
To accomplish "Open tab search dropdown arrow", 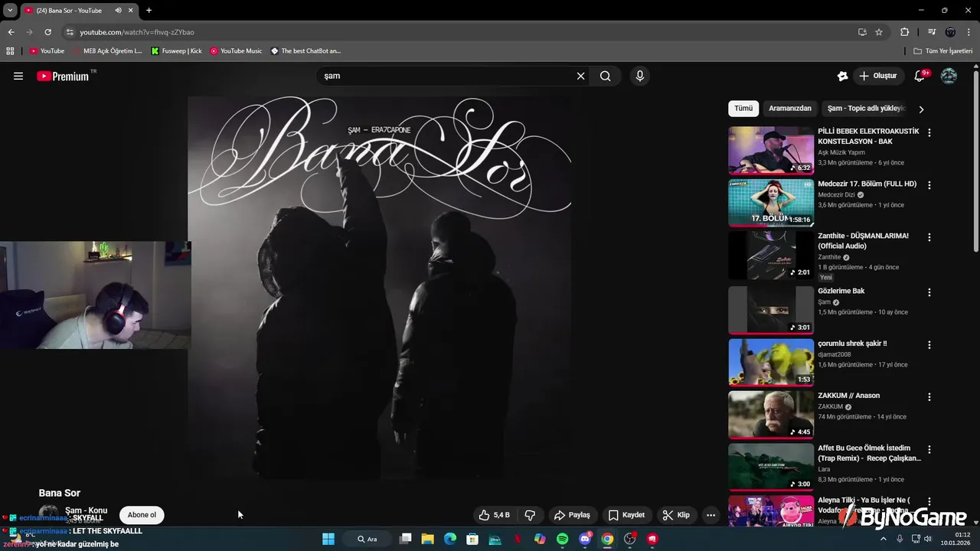I will [10, 11].
